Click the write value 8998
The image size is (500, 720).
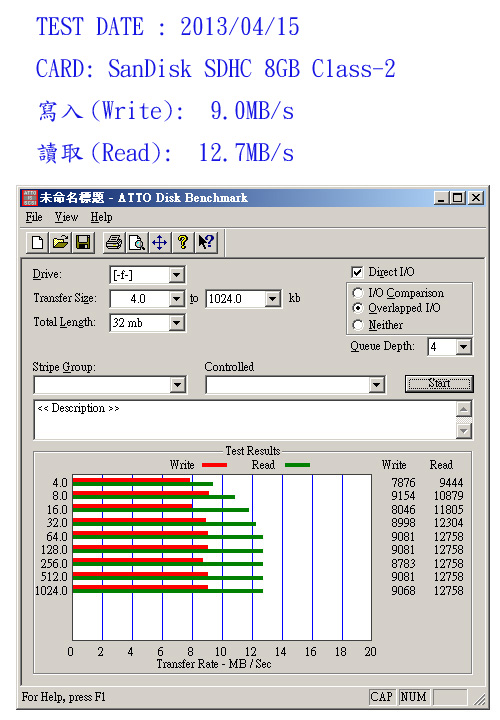403,523
